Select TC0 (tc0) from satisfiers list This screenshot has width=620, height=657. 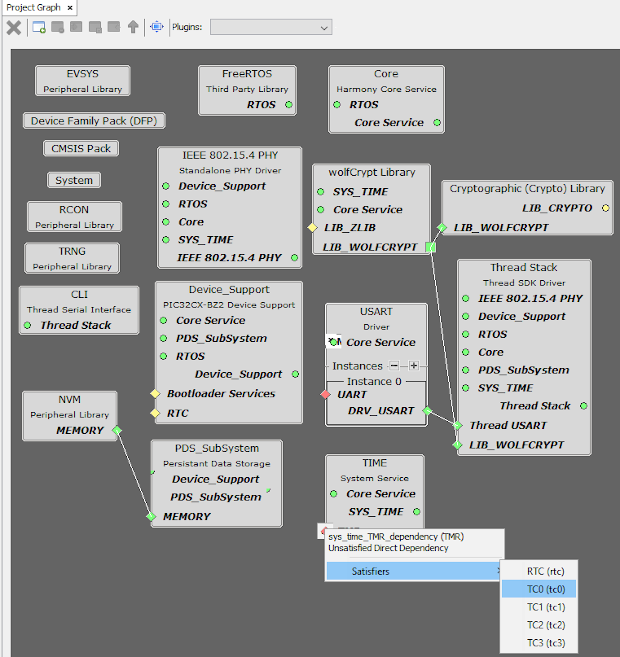(x=546, y=589)
